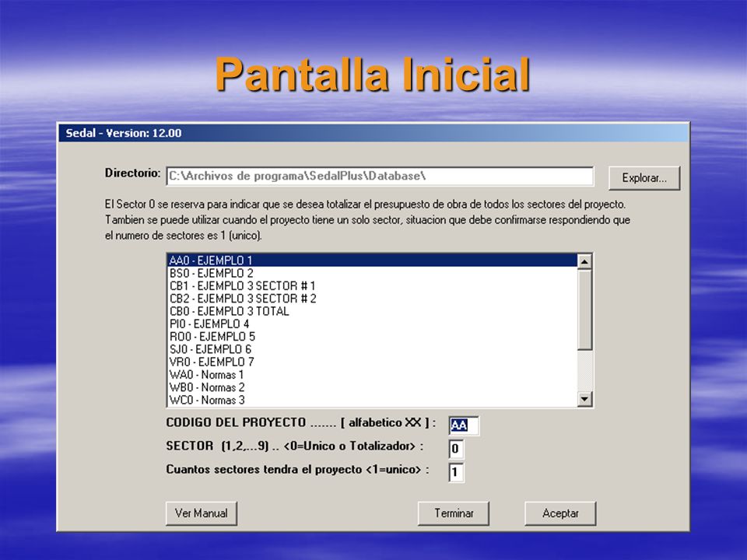Viewport: 747px width, 560px height.
Task: Select 'RO0 - EJEMPLO 5' row
Action: pos(372,337)
